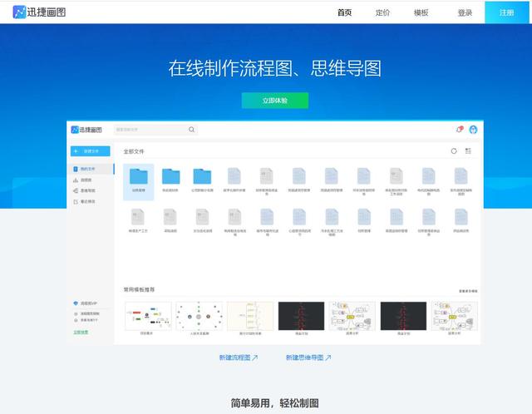Click the magnifier search icon
The height and width of the screenshot is (414, 532).
coord(192,130)
